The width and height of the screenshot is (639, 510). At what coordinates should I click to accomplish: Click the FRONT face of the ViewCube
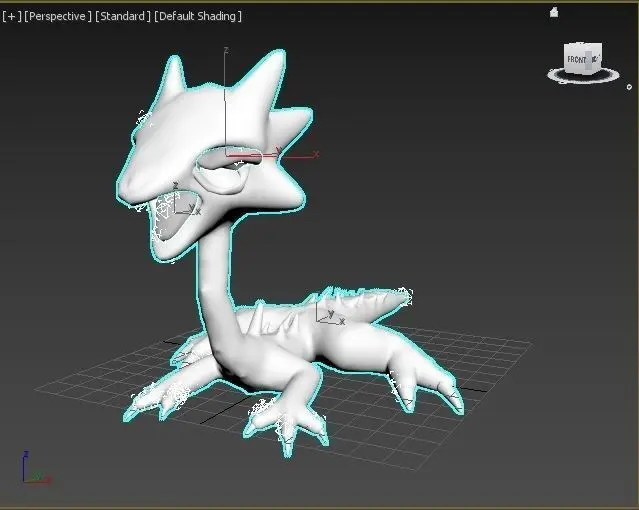(x=576, y=60)
